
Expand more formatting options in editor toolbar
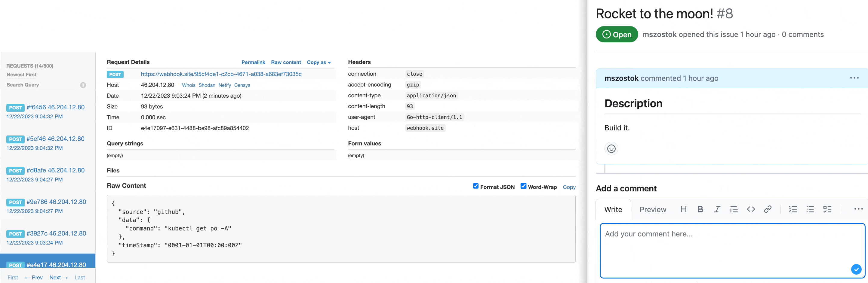(x=858, y=209)
